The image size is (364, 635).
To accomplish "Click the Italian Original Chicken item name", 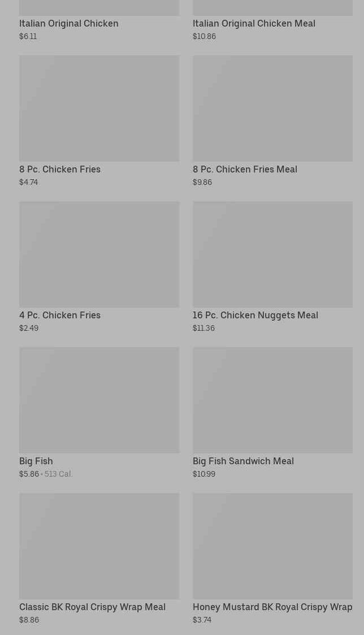I will click(x=69, y=23).
